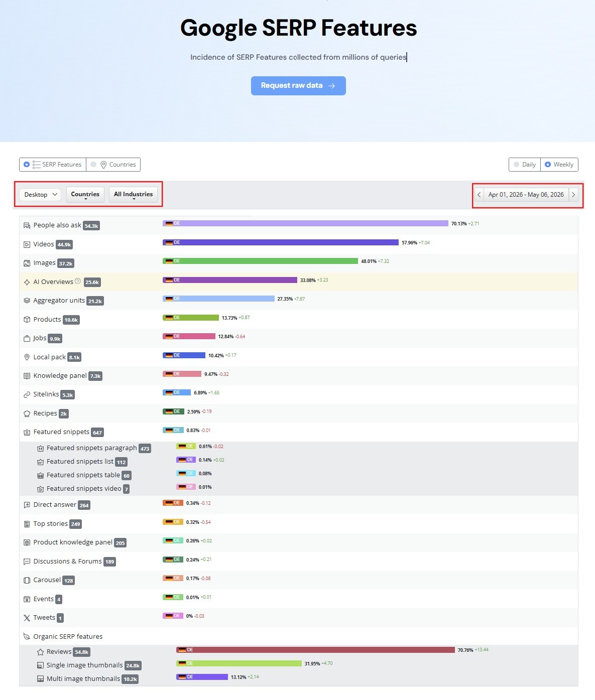This screenshot has width=595, height=700.
Task: Click the Videos 44.9k count badge
Action: point(64,245)
